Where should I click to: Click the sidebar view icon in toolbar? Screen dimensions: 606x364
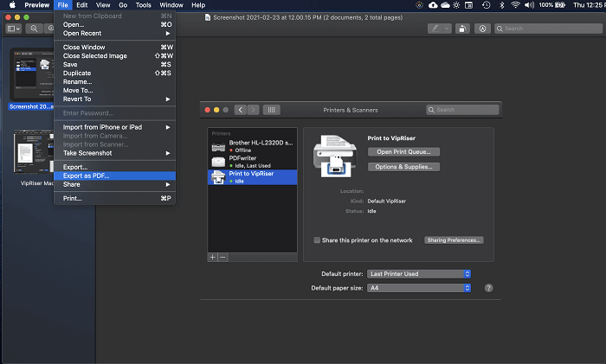[x=13, y=29]
